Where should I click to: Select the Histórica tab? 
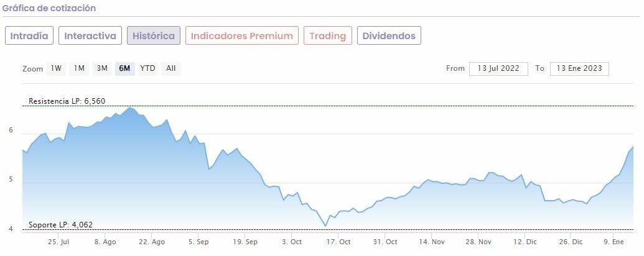coord(154,35)
